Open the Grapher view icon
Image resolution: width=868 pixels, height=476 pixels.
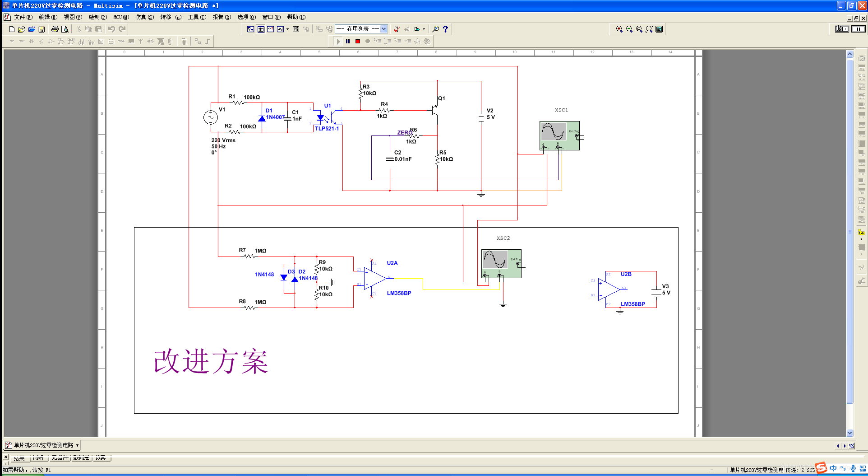pyautogui.click(x=280, y=29)
